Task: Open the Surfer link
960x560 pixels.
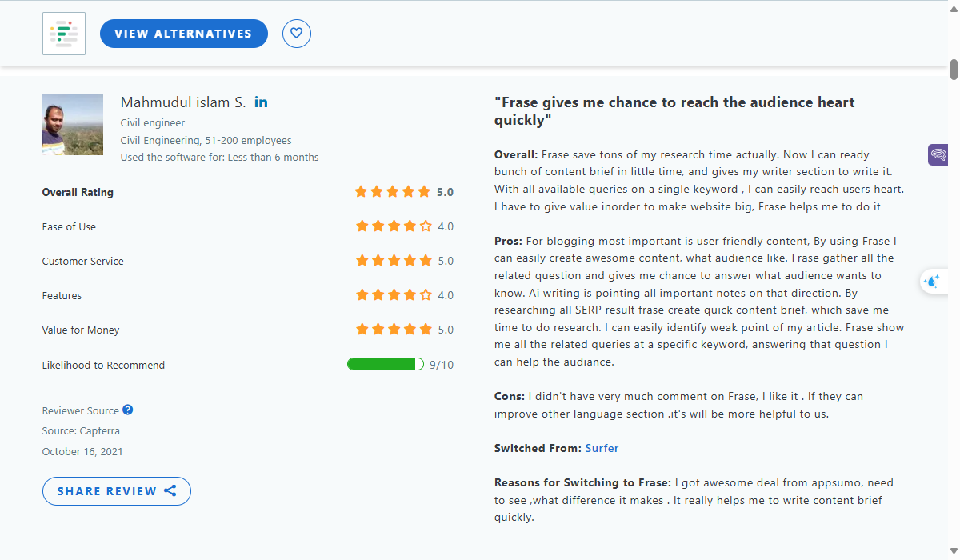Action: pyautogui.click(x=602, y=448)
